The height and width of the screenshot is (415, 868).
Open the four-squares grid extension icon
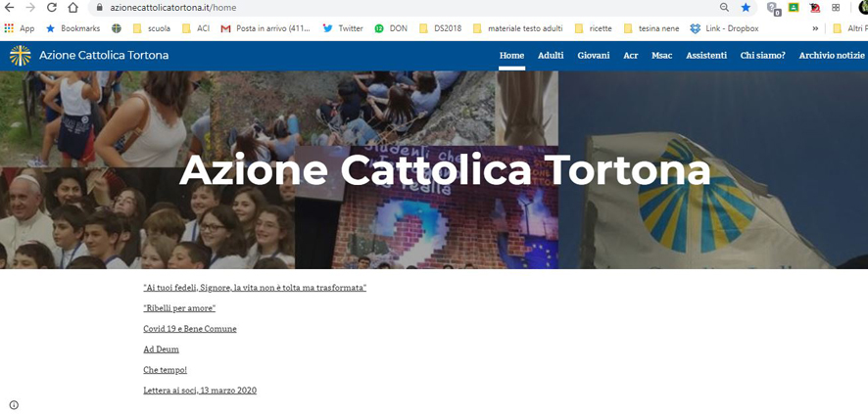836,8
